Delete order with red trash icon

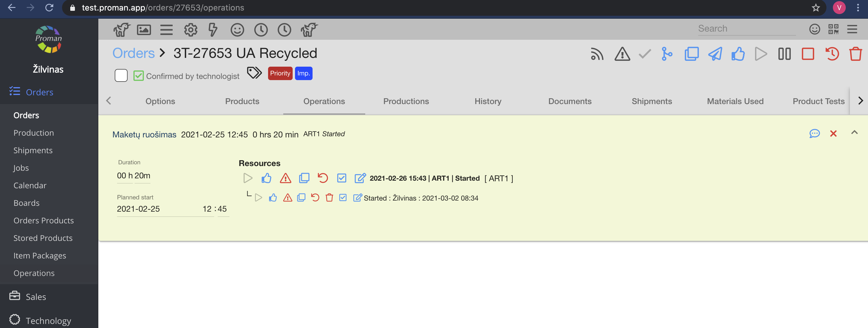coord(855,54)
